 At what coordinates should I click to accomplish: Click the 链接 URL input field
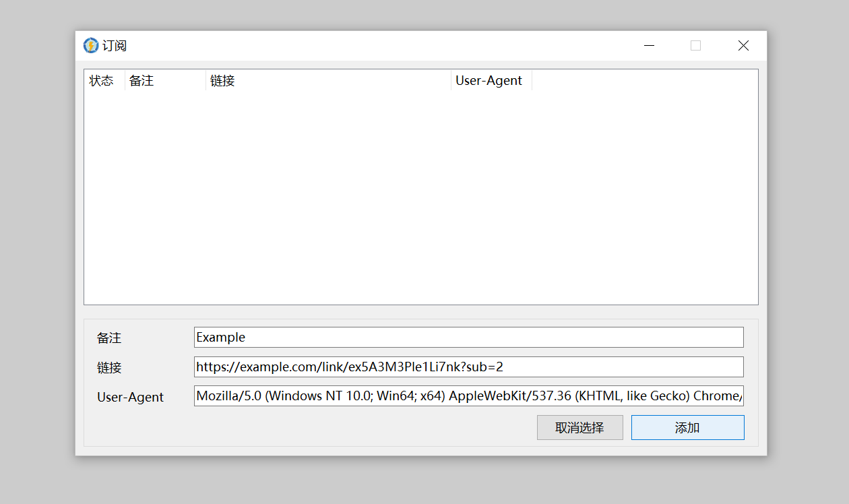pos(468,367)
